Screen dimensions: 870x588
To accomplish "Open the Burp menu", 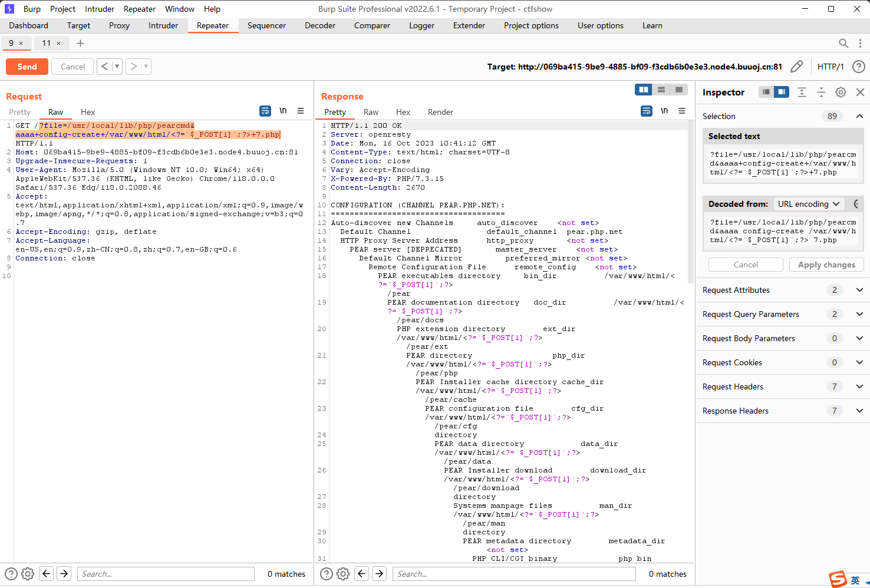I will click(x=32, y=9).
